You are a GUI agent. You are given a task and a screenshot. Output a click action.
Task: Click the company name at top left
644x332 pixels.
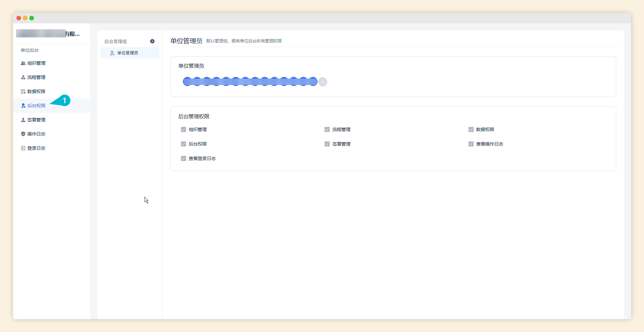click(48, 34)
